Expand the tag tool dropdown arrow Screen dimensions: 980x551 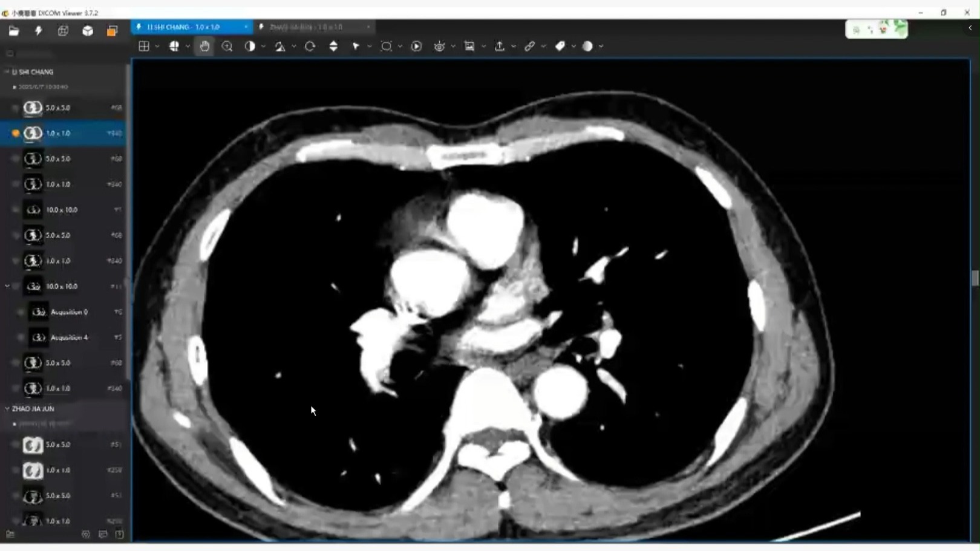tap(573, 47)
